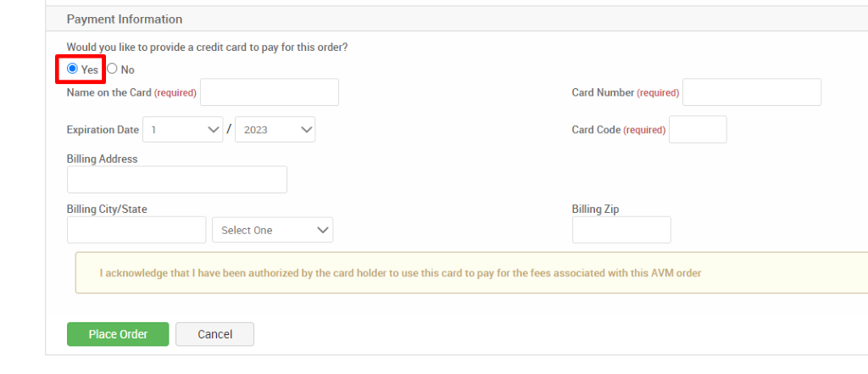Open the expiration year 2023 dropdown
This screenshot has height=374, width=868.
(275, 130)
